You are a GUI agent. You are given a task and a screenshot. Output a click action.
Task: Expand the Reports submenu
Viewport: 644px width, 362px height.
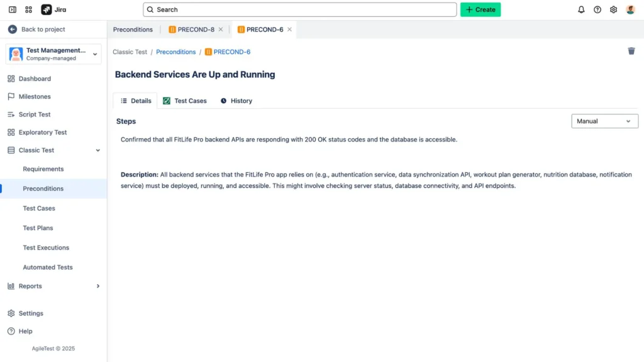click(x=97, y=286)
